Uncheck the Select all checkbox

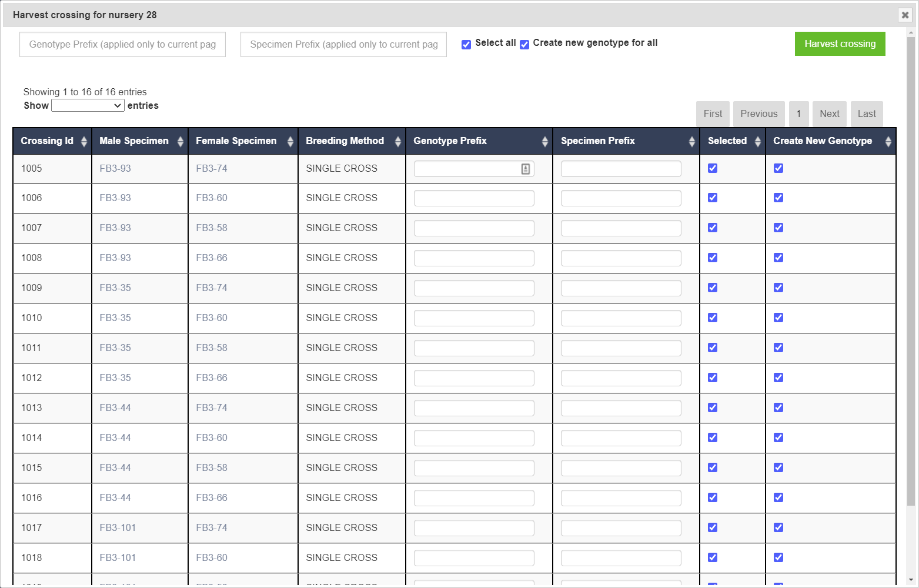[466, 45]
